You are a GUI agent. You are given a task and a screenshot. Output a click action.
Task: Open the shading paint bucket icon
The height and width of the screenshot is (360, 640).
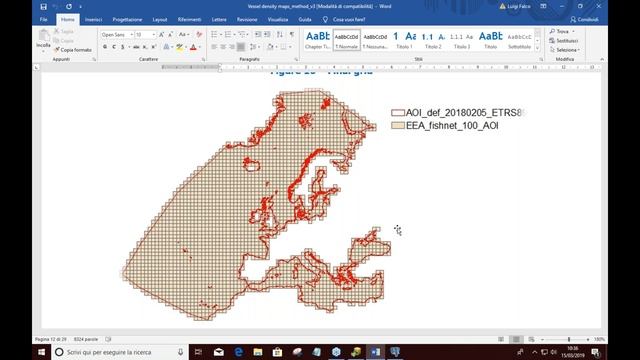(270, 47)
